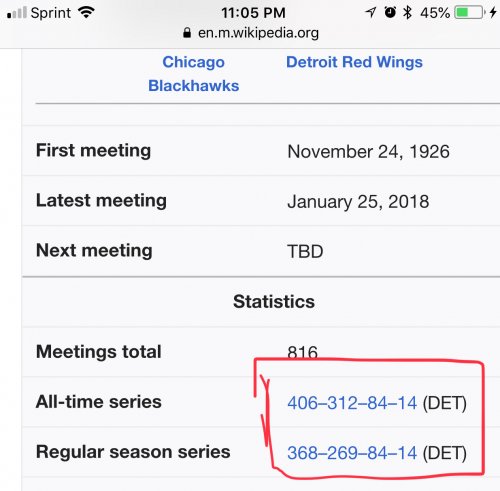This screenshot has height=491, width=500.
Task: Open the Chicago Blackhawks link
Action: (x=194, y=74)
